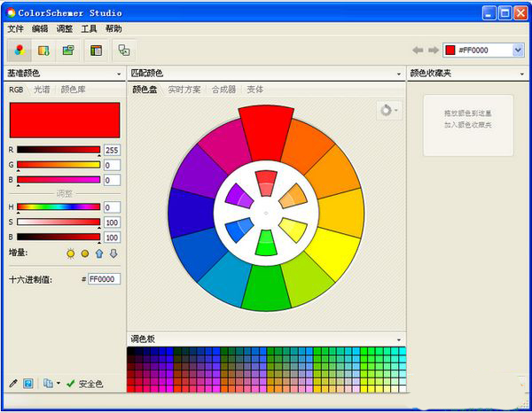Open the 帮助 menu

(x=113, y=29)
